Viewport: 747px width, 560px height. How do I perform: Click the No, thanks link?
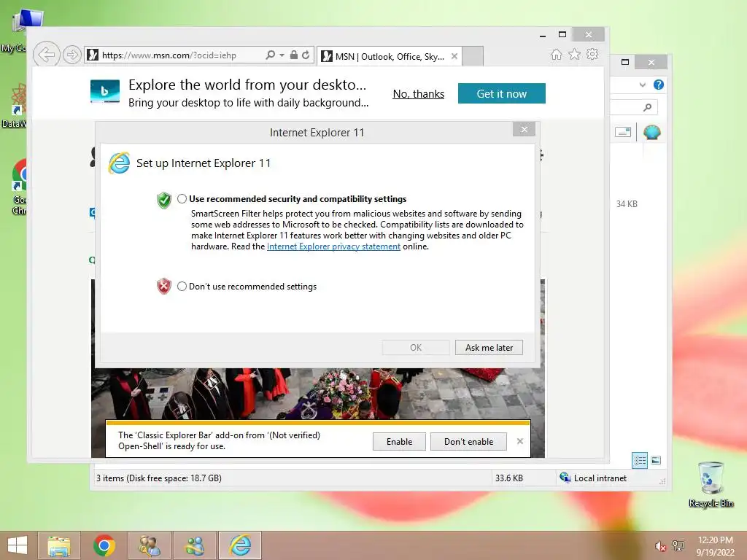click(x=418, y=94)
